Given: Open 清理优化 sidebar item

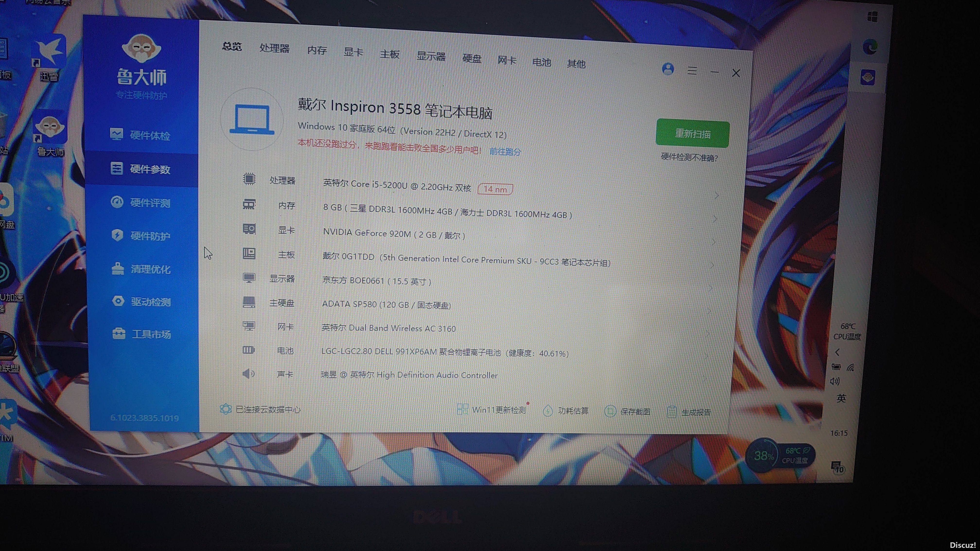Looking at the screenshot, I should click(x=141, y=269).
